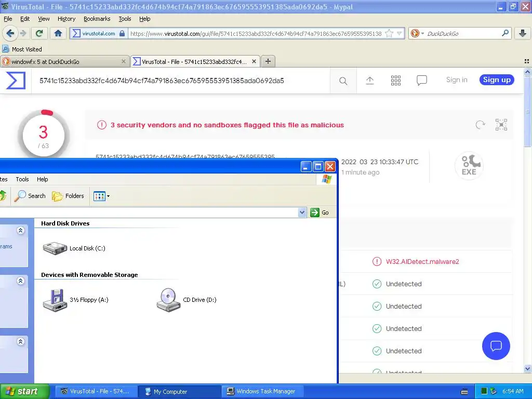532x399 pixels.
Task: Toggle Folders pane in My Computer
Action: coord(68,196)
